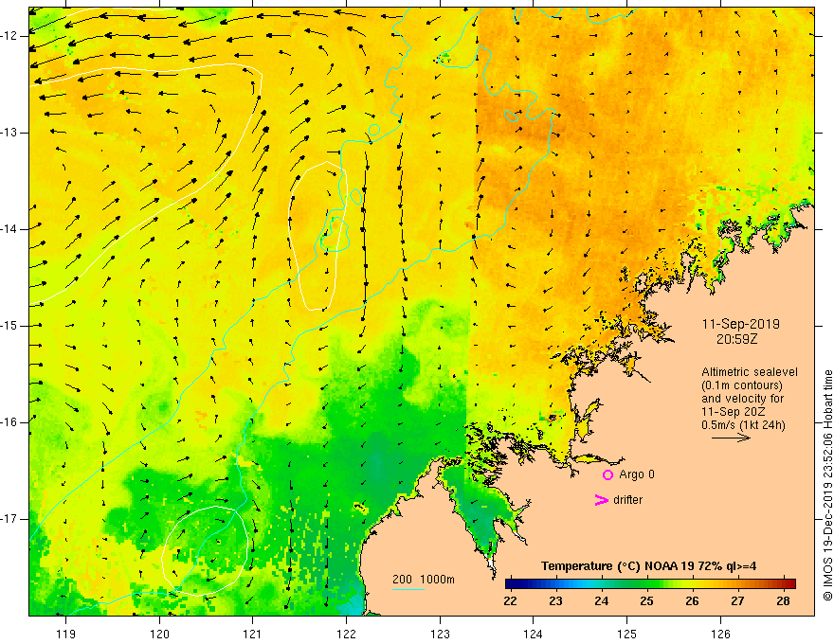The image size is (834, 644).
Task: Click the 'Argo 0' legend label
Action: pyautogui.click(x=637, y=474)
